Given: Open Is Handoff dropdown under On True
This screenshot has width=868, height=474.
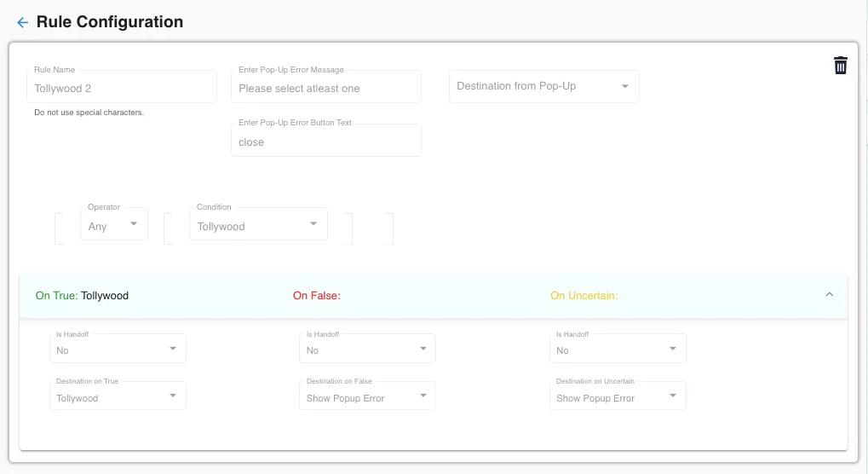Looking at the screenshot, I should (x=118, y=349).
